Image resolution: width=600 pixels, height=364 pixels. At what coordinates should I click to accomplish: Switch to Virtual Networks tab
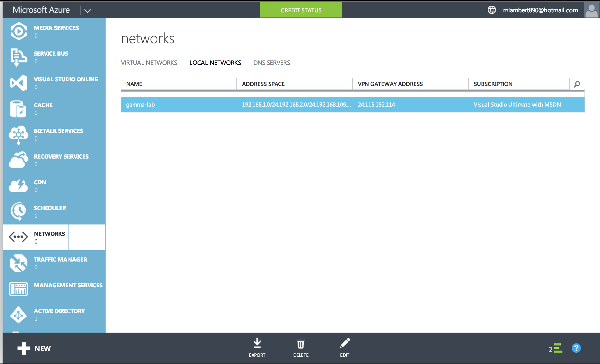(149, 63)
